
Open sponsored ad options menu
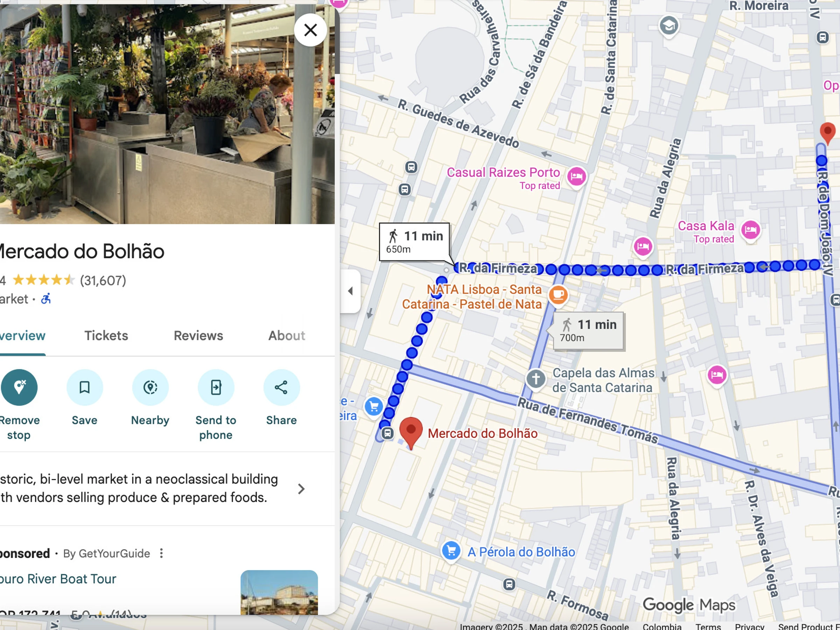coord(161,553)
